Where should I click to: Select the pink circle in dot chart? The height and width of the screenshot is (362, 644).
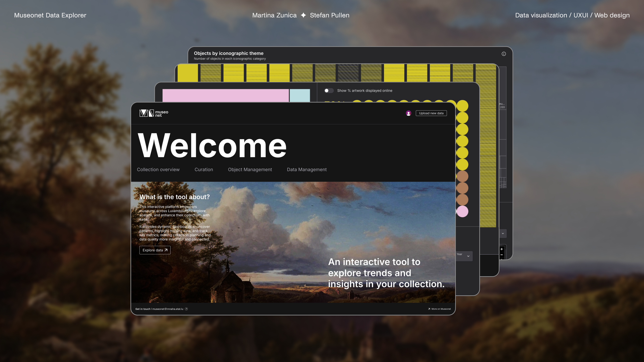(462, 211)
